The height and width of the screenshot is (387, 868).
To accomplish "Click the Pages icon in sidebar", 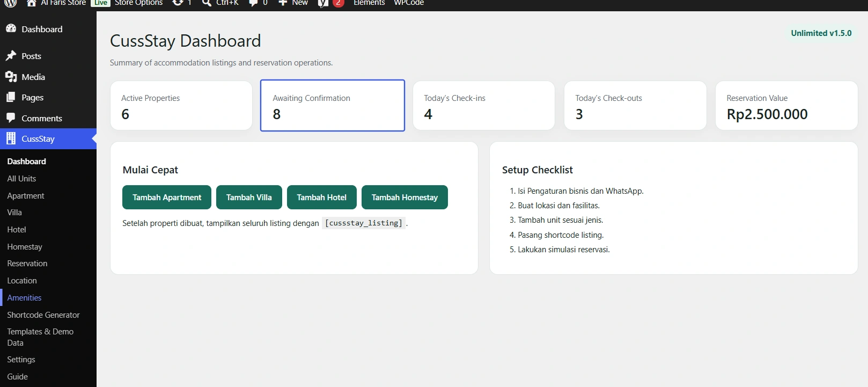I will point(11,97).
